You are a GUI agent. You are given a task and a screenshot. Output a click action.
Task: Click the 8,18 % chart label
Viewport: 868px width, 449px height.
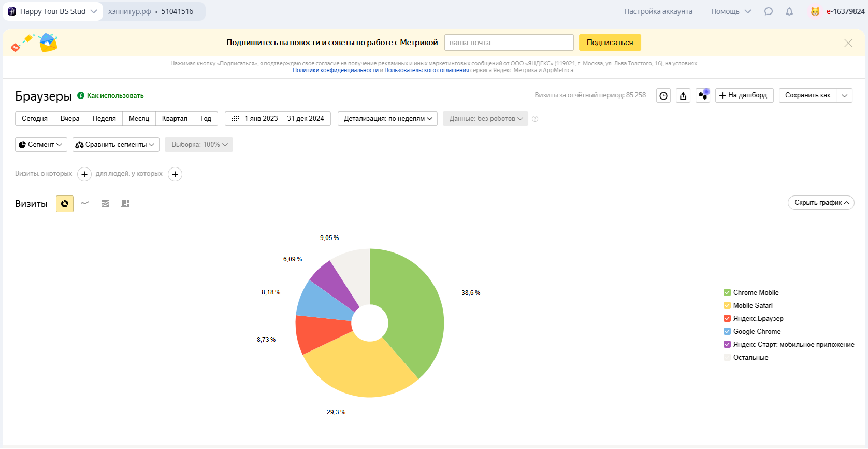click(x=271, y=292)
